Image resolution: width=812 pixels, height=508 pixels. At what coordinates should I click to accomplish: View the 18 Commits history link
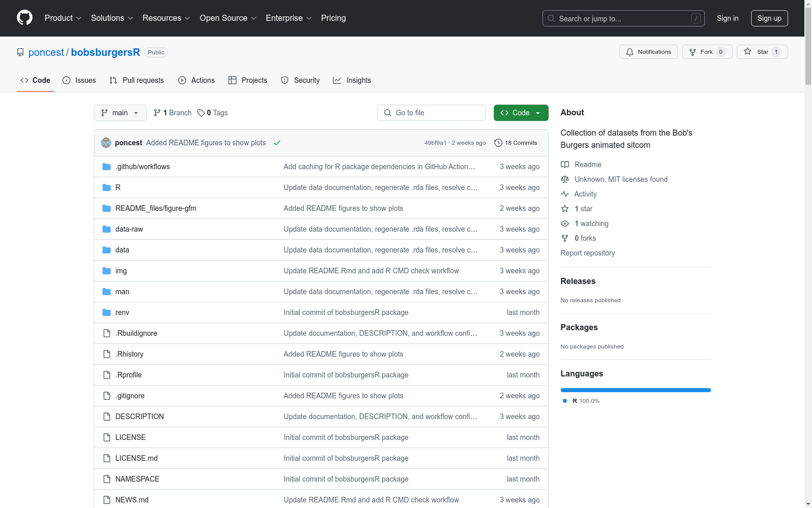(516, 143)
